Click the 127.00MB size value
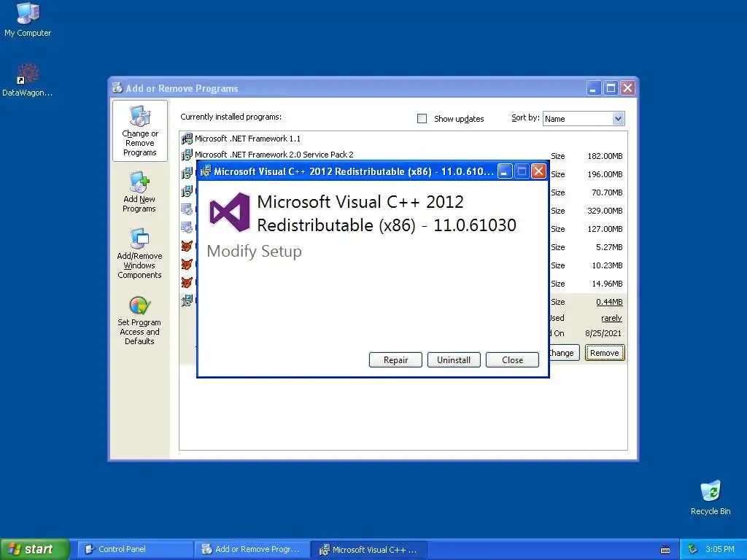This screenshot has height=560, width=747. pos(605,229)
